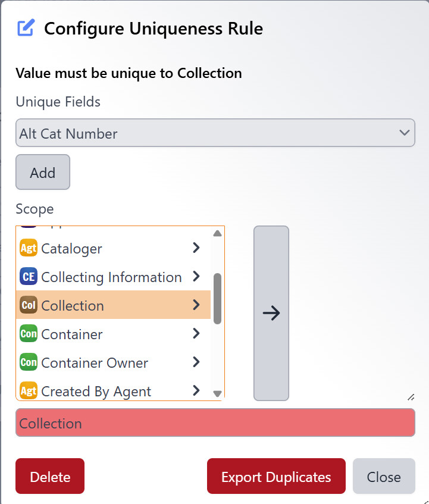Viewport: 429px width, 504px height.
Task: Click the Container table icon
Action: [29, 334]
